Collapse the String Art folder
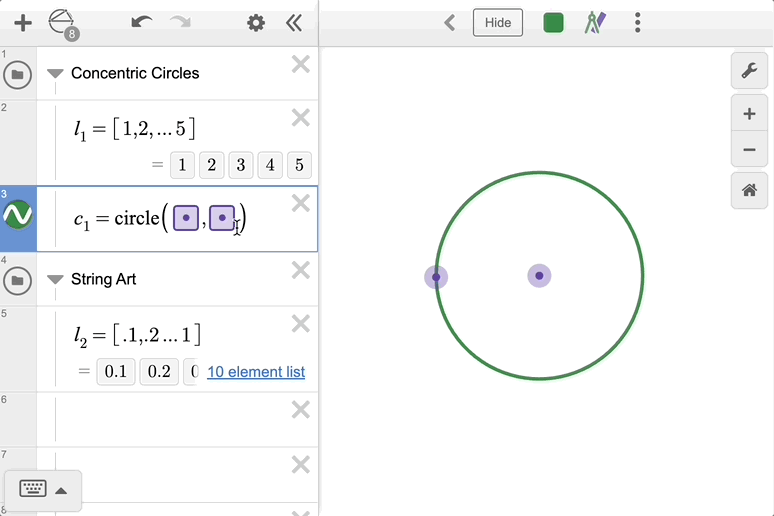The height and width of the screenshot is (516, 774). pyautogui.click(x=55, y=280)
